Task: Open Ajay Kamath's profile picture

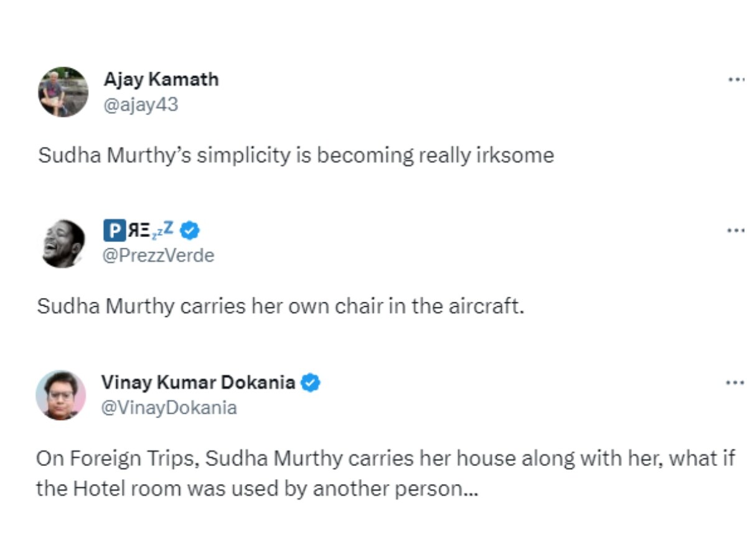Action: (63, 92)
